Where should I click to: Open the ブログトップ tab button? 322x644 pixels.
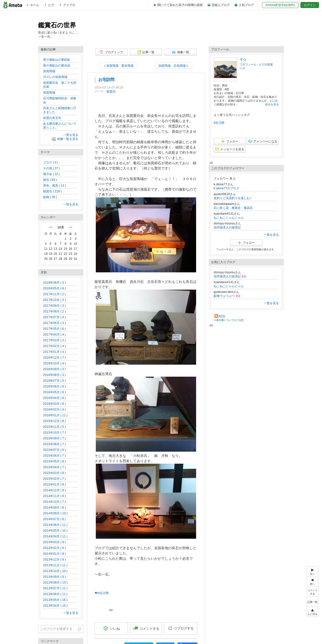111,52
